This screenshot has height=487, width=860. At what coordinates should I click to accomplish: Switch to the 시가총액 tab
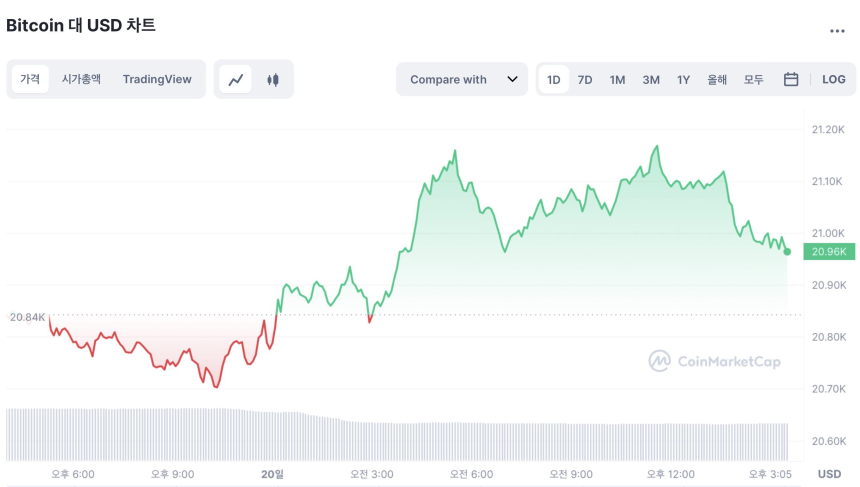(81, 79)
